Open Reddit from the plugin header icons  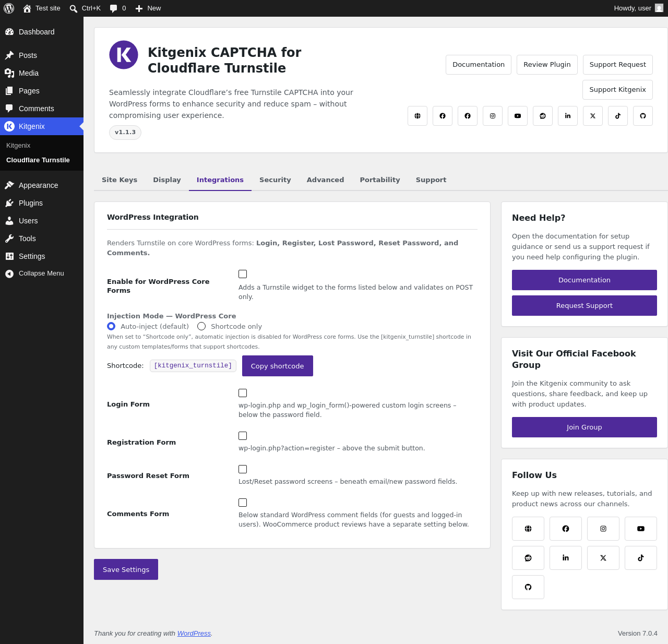coord(543,116)
